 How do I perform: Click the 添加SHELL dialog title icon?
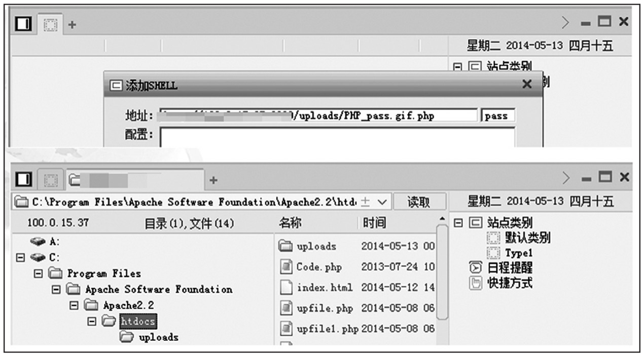(116, 86)
